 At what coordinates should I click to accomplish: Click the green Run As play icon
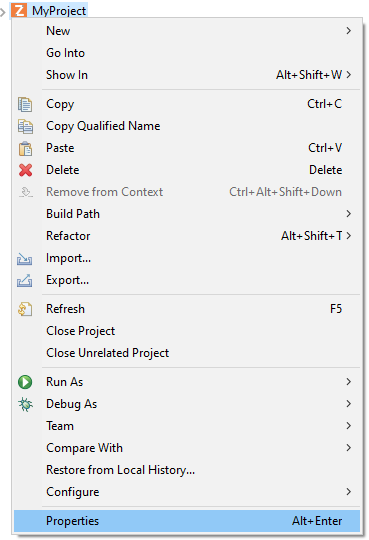coord(25,382)
